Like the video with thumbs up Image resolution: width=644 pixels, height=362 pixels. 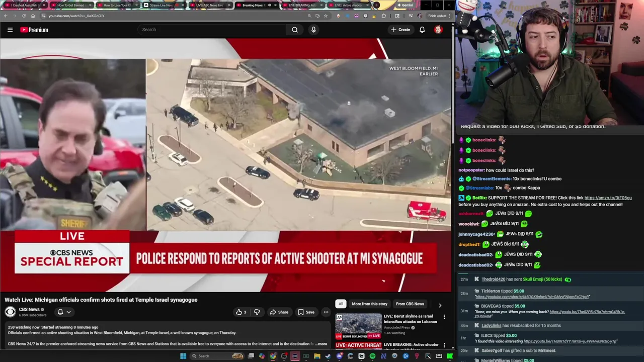241,312
